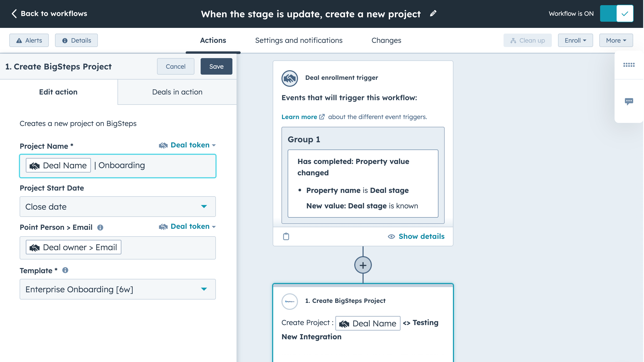Viewport: 644px width, 362px height.
Task: Expand the Template dropdown
Action: (118, 289)
